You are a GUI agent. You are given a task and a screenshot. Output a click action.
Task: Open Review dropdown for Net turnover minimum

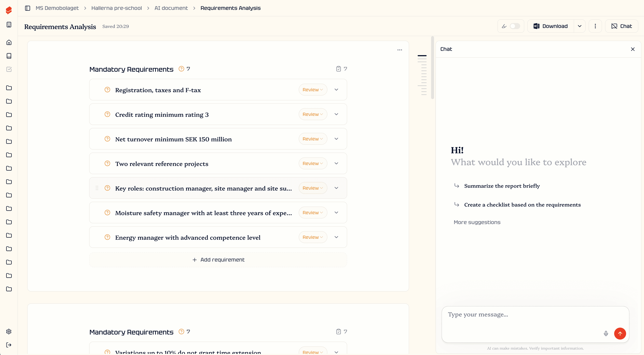click(313, 139)
